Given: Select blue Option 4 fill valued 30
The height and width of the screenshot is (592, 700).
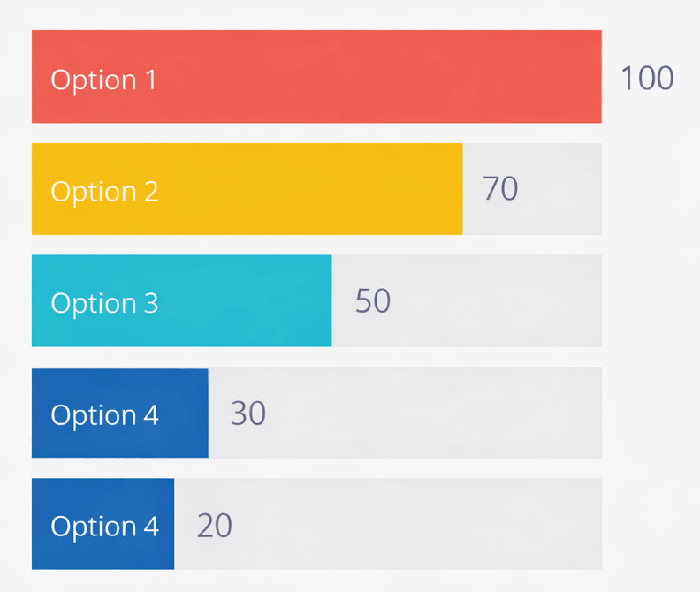Looking at the screenshot, I should coord(186,413).
